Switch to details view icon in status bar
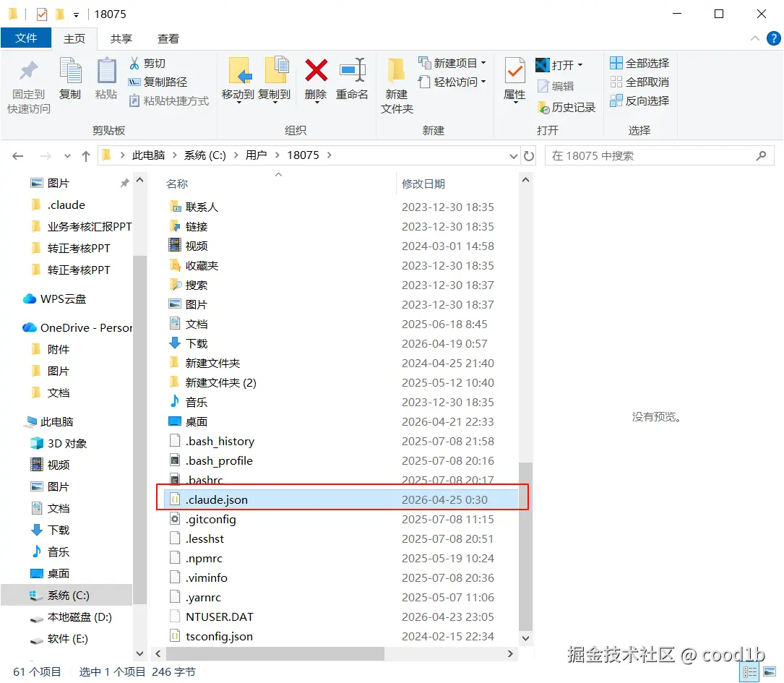Image resolution: width=784 pixels, height=683 pixels. [750, 671]
